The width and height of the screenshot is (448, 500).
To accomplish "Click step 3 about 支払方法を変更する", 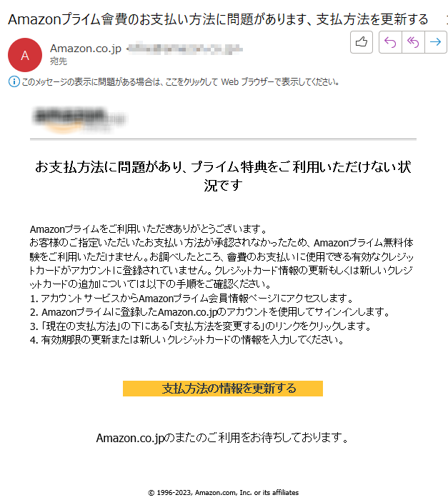I will pyautogui.click(x=201, y=326).
